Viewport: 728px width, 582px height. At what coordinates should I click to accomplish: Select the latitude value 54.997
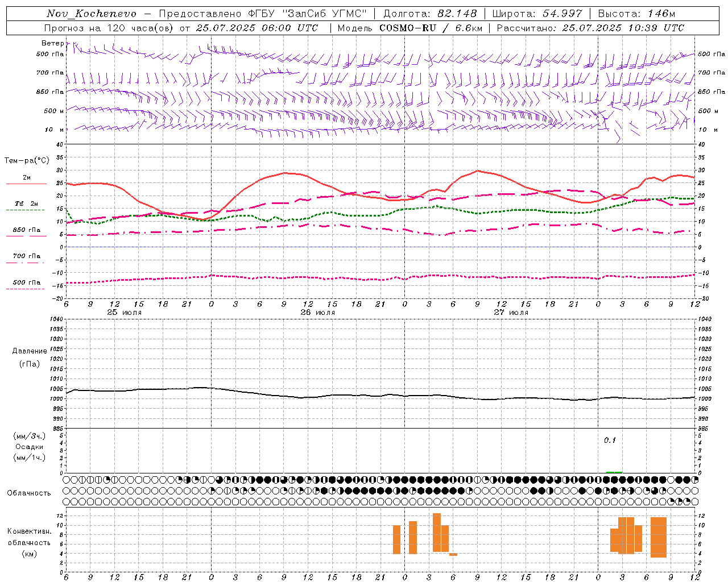(562, 14)
